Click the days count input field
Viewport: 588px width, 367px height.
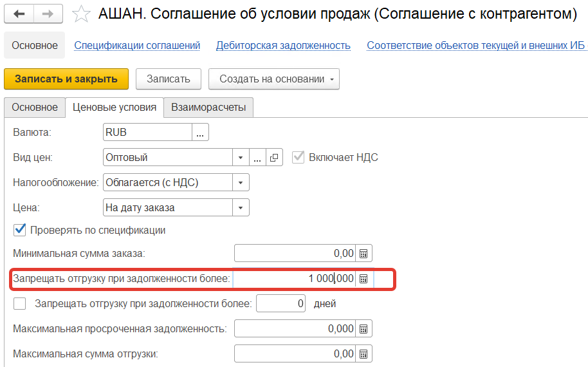[x=280, y=303]
